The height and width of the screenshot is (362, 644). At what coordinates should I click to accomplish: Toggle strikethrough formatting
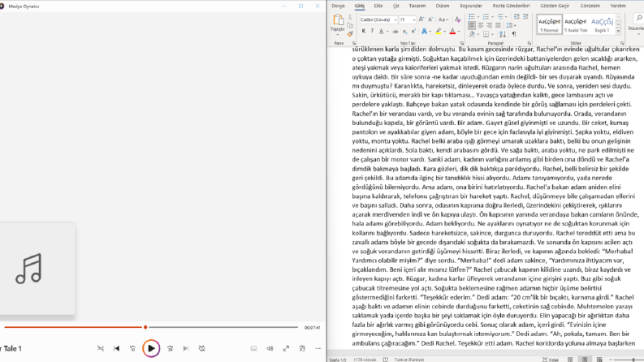[395, 31]
